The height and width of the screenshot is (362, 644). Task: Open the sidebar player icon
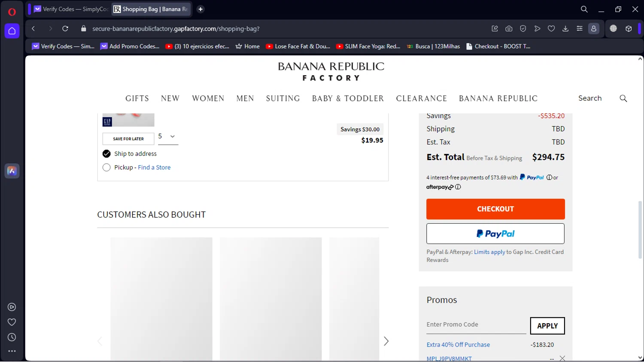pos(12,307)
